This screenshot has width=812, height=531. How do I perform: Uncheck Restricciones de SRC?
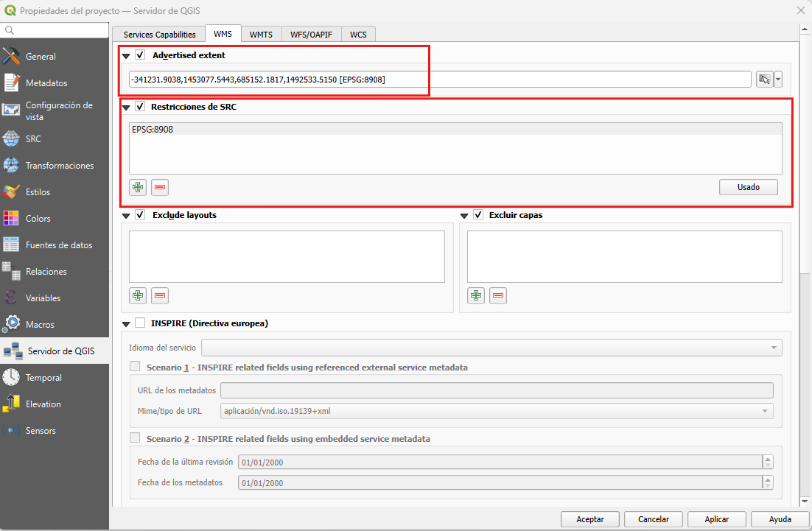coord(140,107)
